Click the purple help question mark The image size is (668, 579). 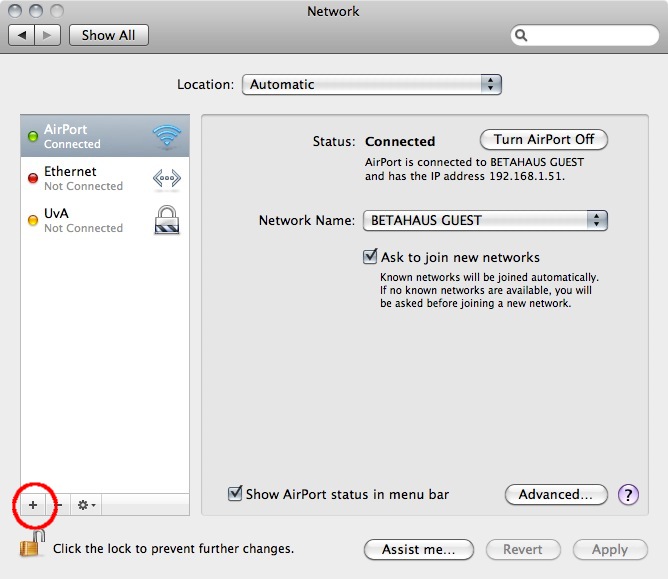[628, 494]
